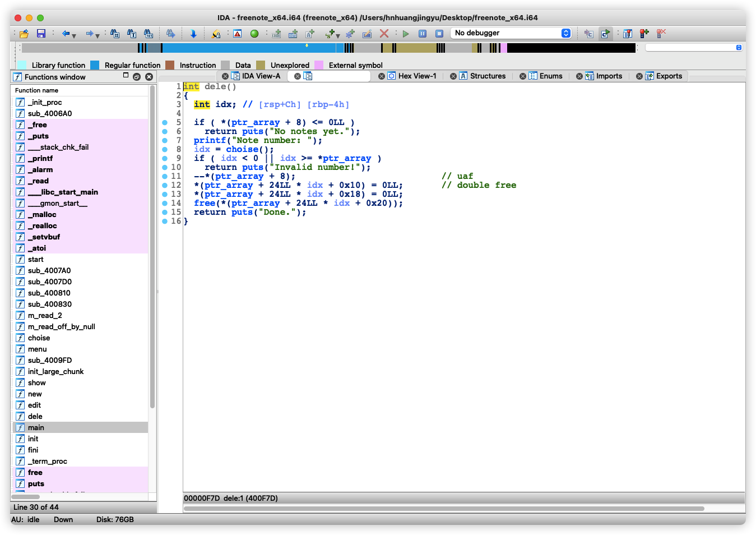756x535 pixels.
Task: Close the Functions window panel
Action: 149,77
